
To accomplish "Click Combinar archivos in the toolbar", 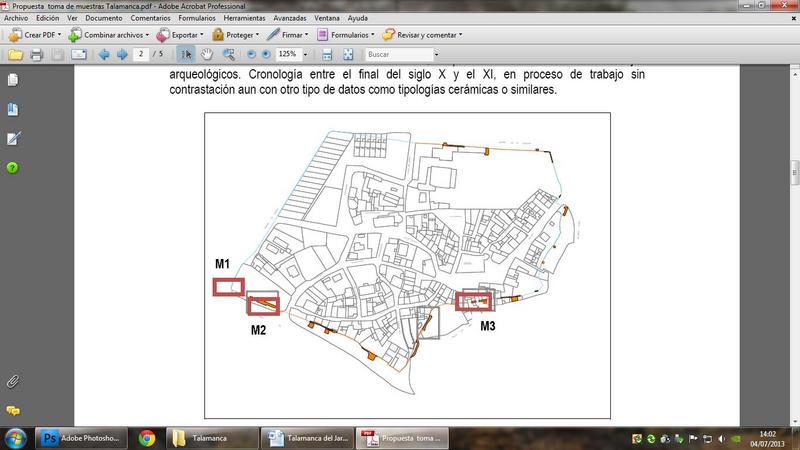I will (109, 35).
